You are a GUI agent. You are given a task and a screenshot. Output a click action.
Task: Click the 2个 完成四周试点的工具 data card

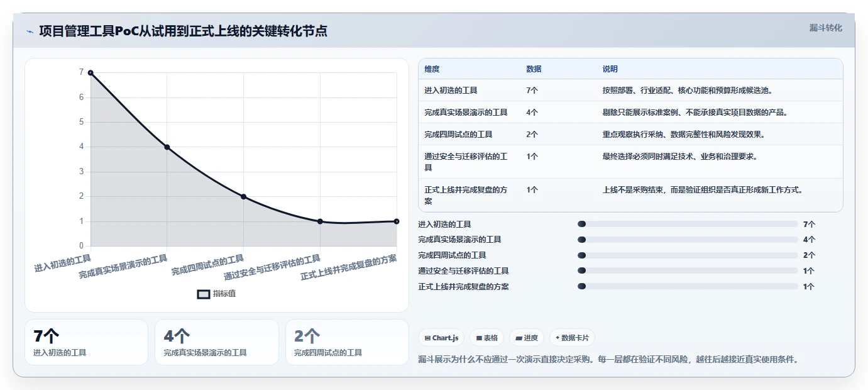pos(347,342)
